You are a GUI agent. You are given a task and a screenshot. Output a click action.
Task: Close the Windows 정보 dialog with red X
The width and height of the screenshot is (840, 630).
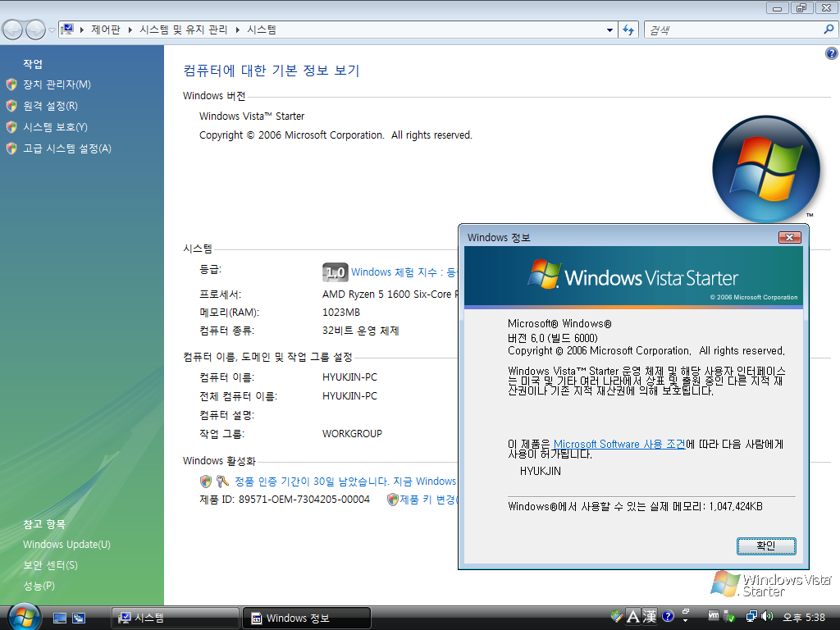click(790, 237)
